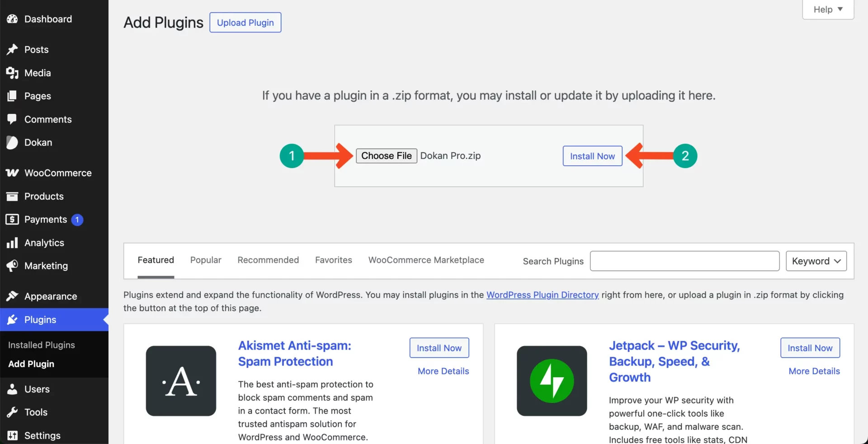Click the Marketing megaphone icon
The height and width of the screenshot is (444, 868).
(12, 266)
